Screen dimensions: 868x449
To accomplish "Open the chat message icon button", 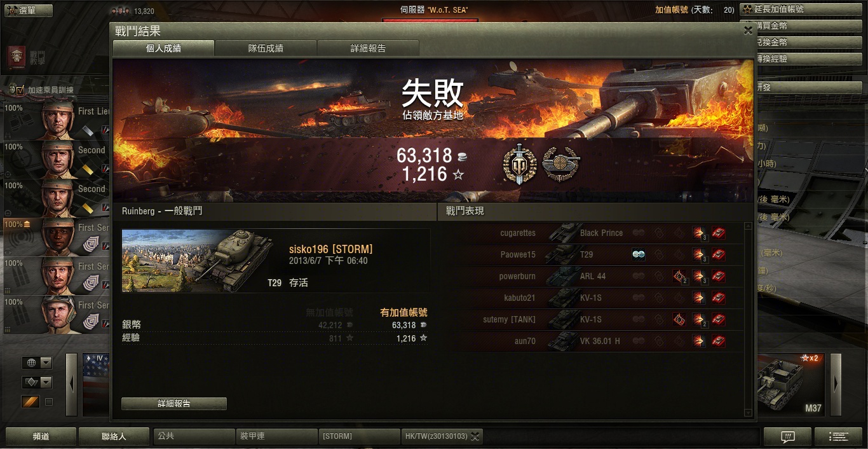I will coord(787,437).
